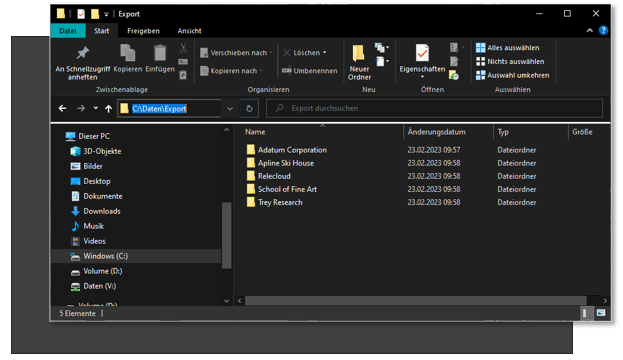The width and height of the screenshot is (623, 360).
Task: Switch to the Freigeben tab
Action: [x=143, y=31]
